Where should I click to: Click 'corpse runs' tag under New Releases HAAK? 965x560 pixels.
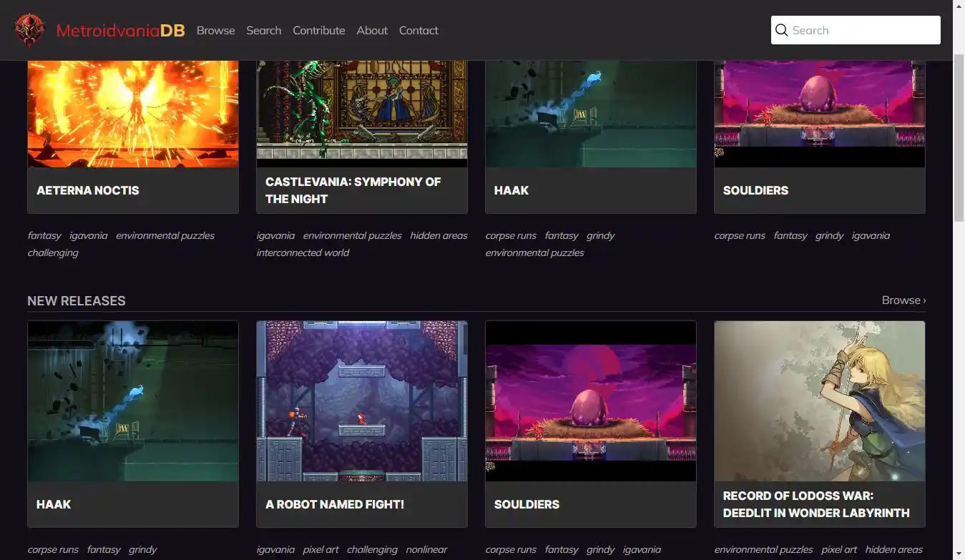coord(53,549)
